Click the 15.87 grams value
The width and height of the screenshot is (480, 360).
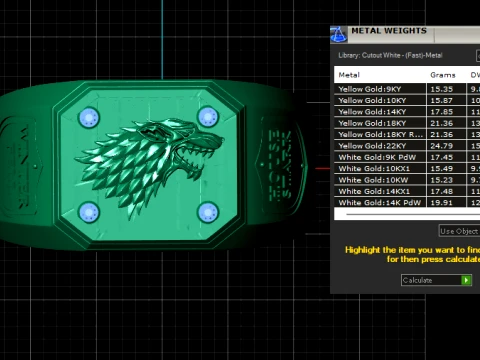pyautogui.click(x=441, y=100)
